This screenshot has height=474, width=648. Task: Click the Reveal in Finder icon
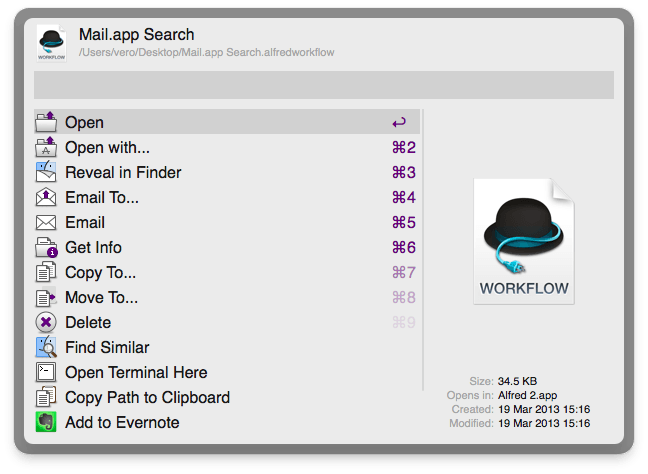pyautogui.click(x=46, y=173)
